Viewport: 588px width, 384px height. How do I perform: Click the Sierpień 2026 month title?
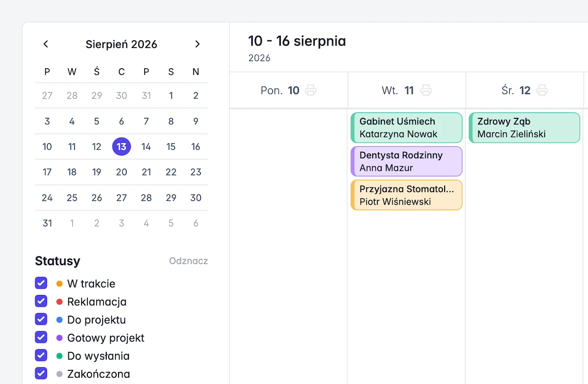tap(122, 44)
